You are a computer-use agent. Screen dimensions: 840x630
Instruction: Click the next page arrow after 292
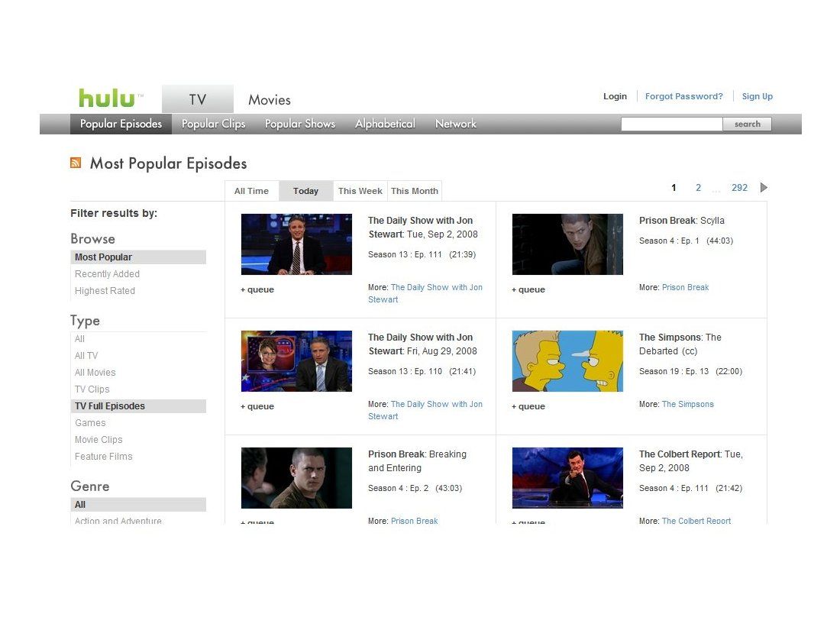click(x=764, y=187)
